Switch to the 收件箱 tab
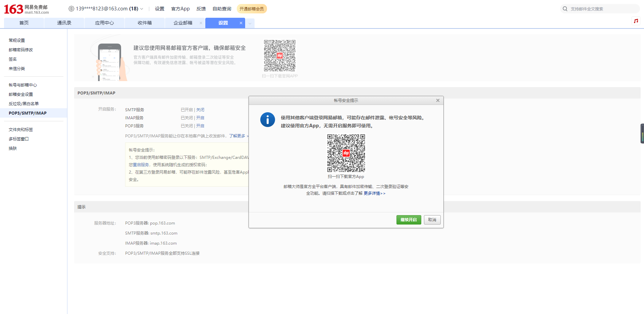This screenshot has width=644, height=314. pyautogui.click(x=145, y=23)
